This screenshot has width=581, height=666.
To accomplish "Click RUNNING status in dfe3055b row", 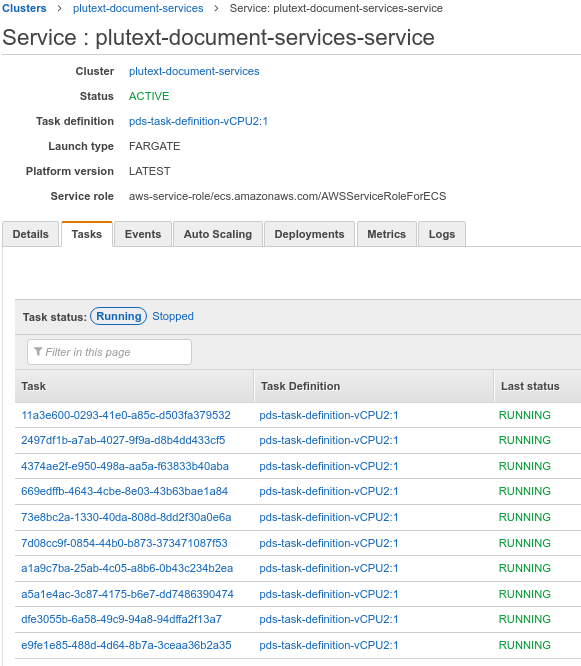I will tap(525, 619).
